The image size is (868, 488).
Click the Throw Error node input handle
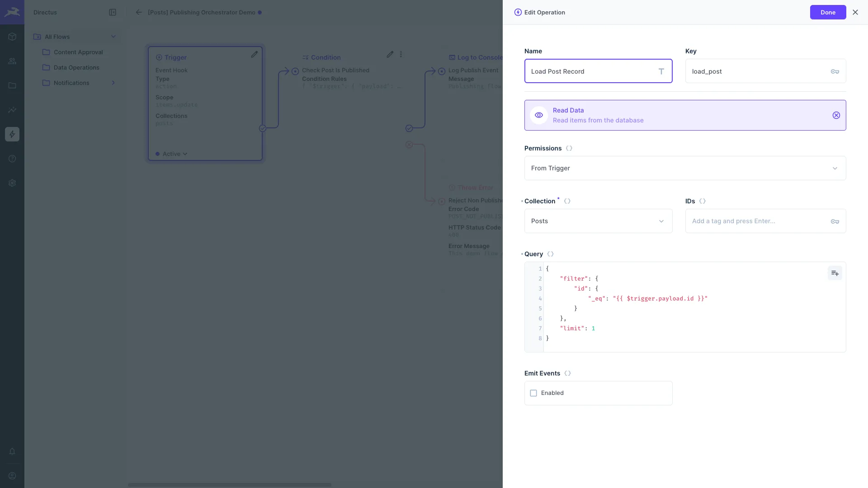coord(442,202)
